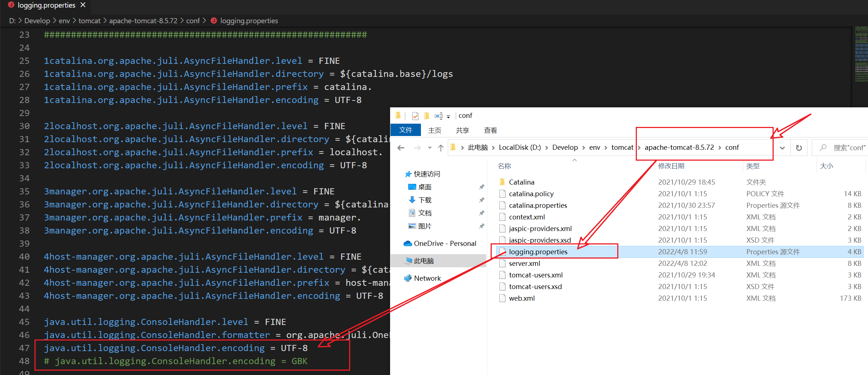Click the folder icon in the address bar
Screen dimensions: 868x375
[x=453, y=147]
